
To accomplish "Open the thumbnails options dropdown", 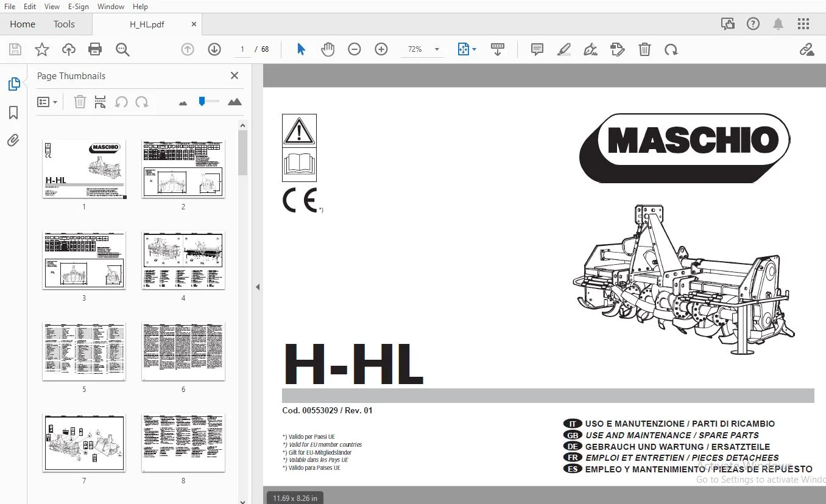I will click(47, 102).
